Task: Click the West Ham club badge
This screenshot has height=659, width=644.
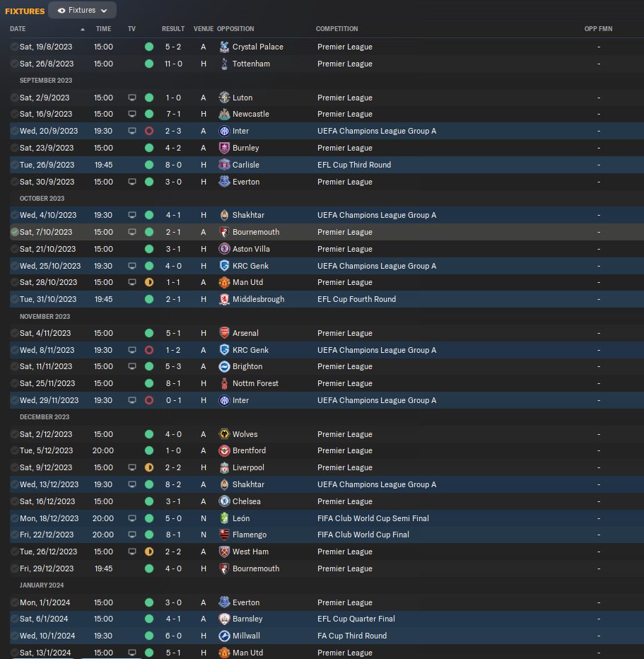Action: click(x=224, y=552)
